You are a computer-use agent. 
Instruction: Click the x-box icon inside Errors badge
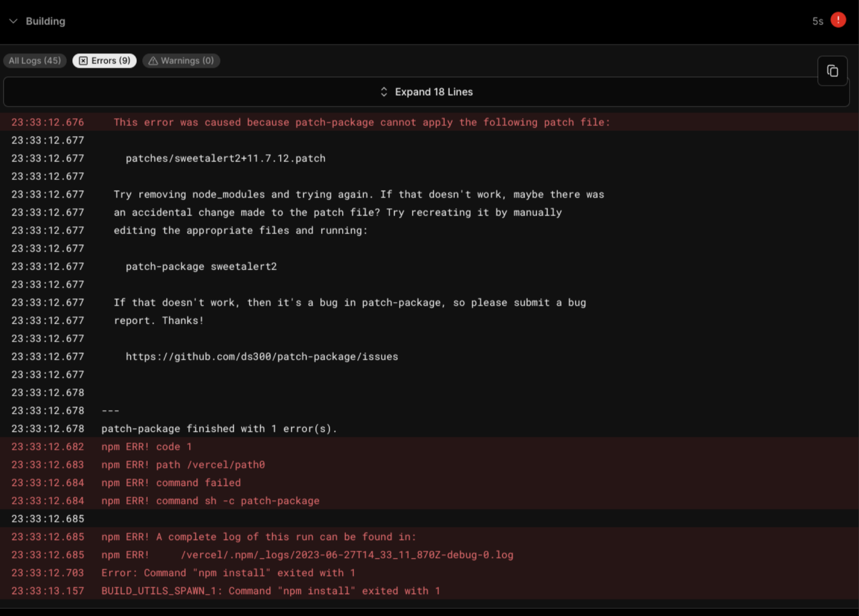coord(83,61)
